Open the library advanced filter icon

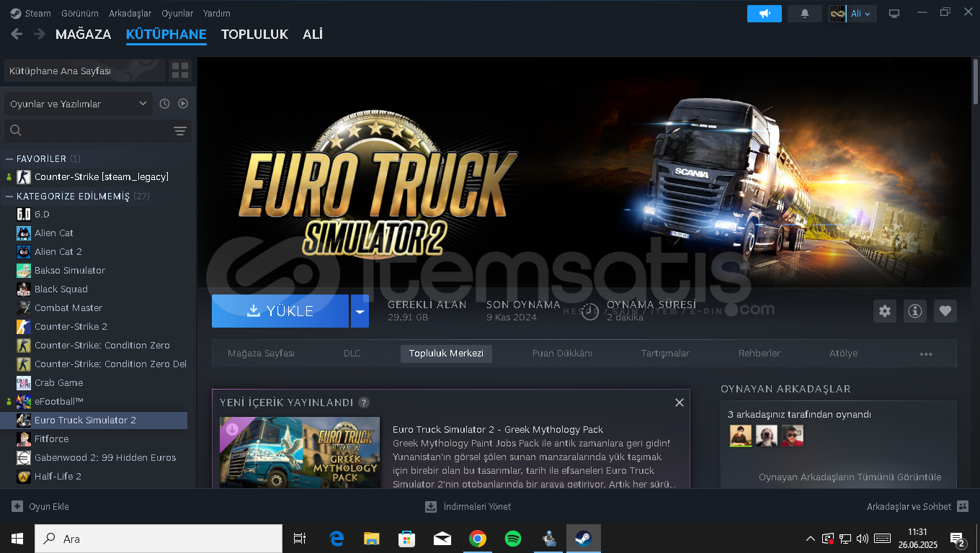click(180, 130)
